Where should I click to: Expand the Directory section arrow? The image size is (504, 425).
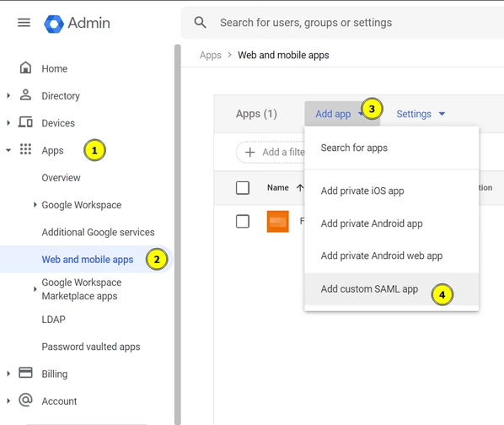(8, 95)
